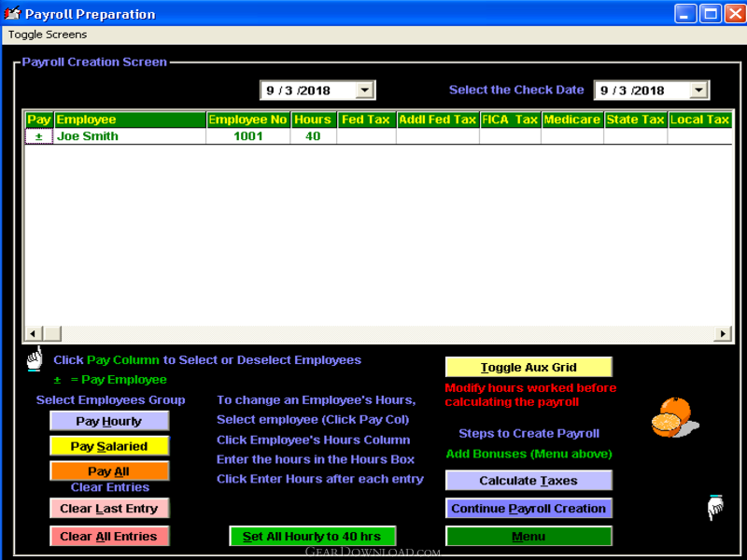Toggle the ± pay marker for Joe Smith
Image resolution: width=747 pixels, height=560 pixels.
tap(38, 136)
